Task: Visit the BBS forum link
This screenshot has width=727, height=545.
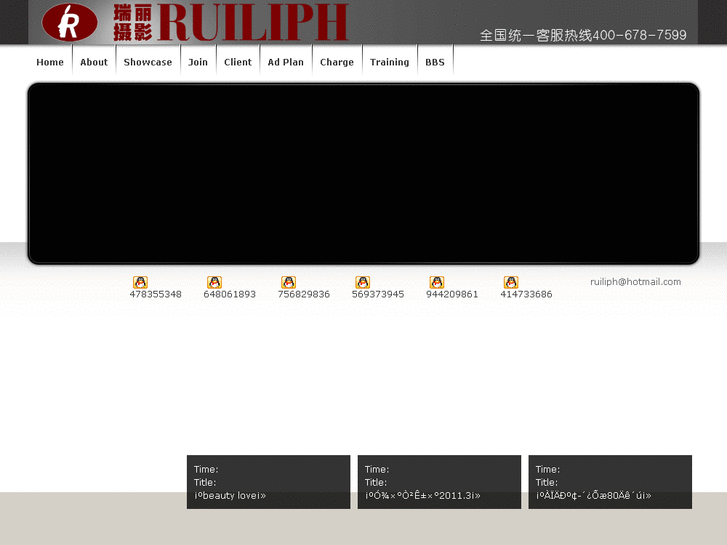Action: tap(435, 62)
